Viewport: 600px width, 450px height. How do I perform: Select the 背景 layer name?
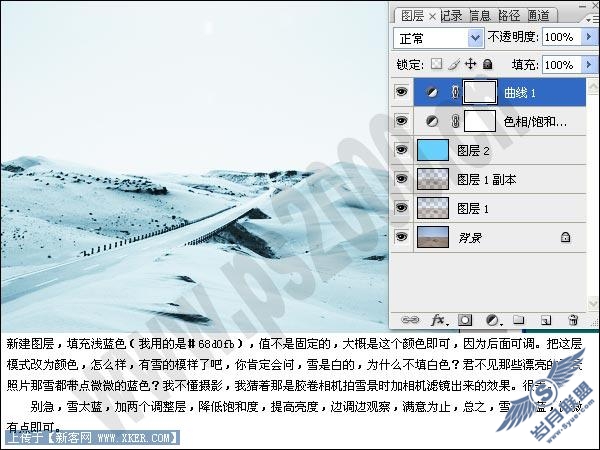(x=470, y=238)
